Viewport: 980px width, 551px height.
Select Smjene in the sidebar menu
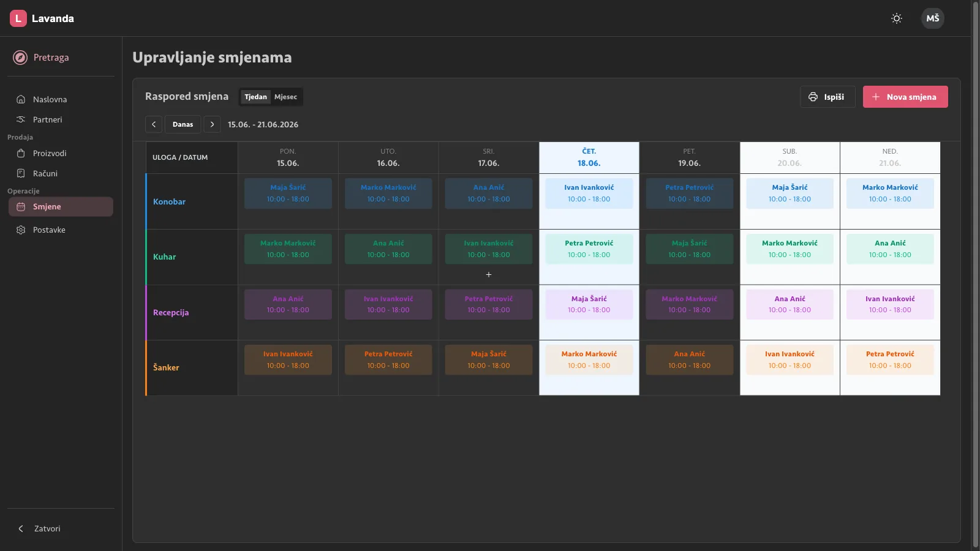click(x=61, y=207)
